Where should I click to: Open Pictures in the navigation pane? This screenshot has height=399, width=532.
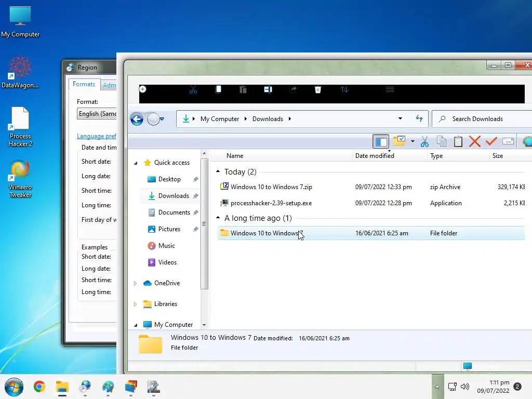(x=169, y=229)
